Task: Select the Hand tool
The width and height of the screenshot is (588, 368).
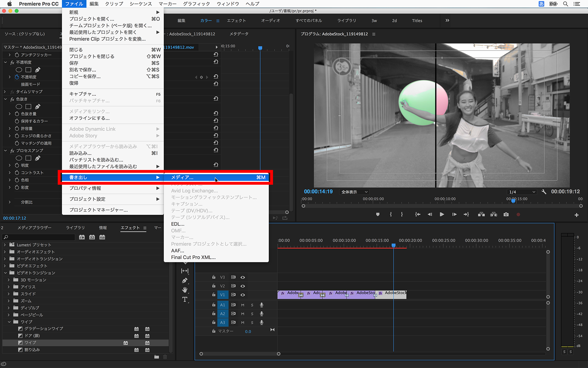Action: point(185,290)
